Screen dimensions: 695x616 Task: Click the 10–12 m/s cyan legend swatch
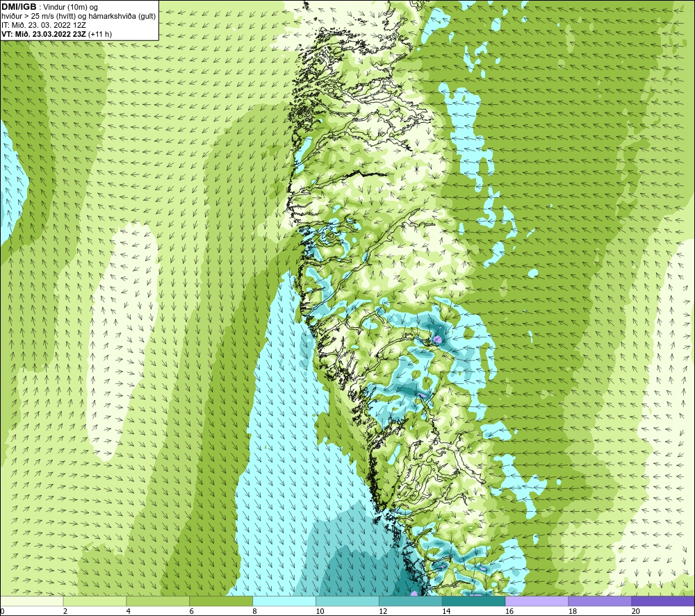(347, 601)
